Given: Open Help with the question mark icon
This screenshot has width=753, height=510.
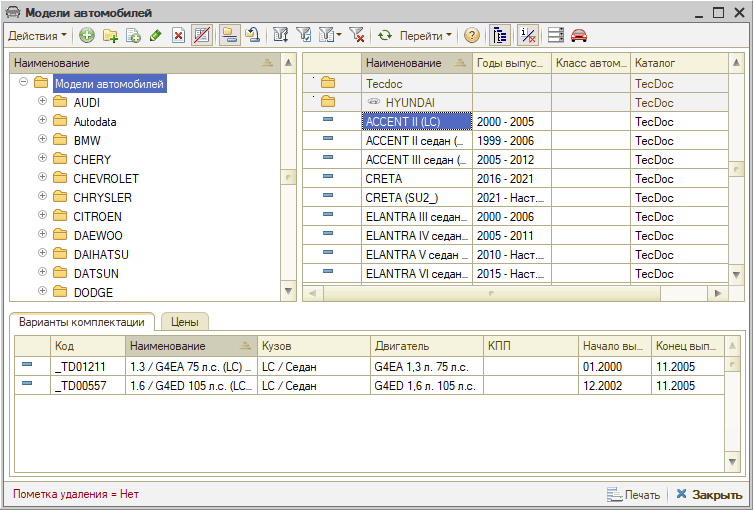Looking at the screenshot, I should tap(472, 35).
